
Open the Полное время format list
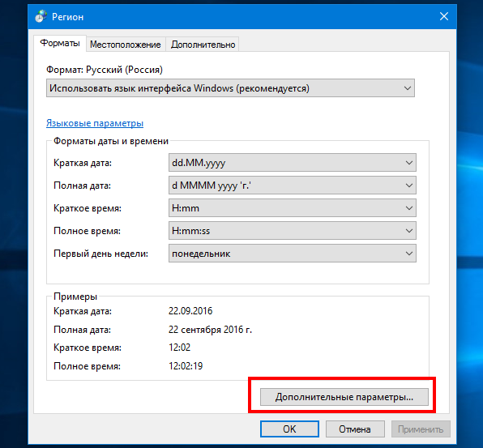(409, 231)
